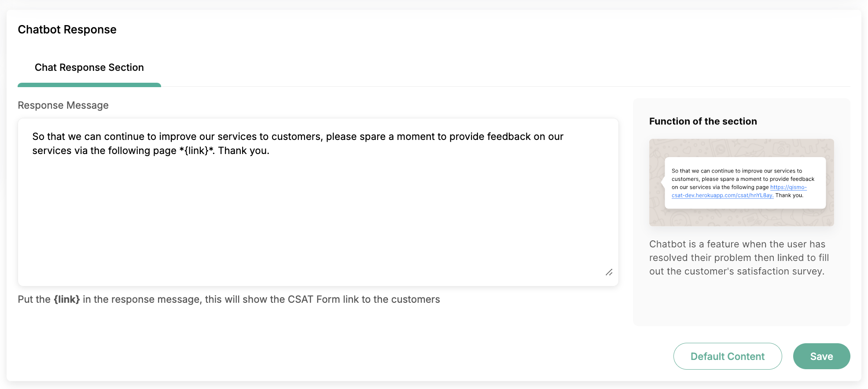868x389 pixels.
Task: Place cursor at start of So that we can
Action: 33,136
